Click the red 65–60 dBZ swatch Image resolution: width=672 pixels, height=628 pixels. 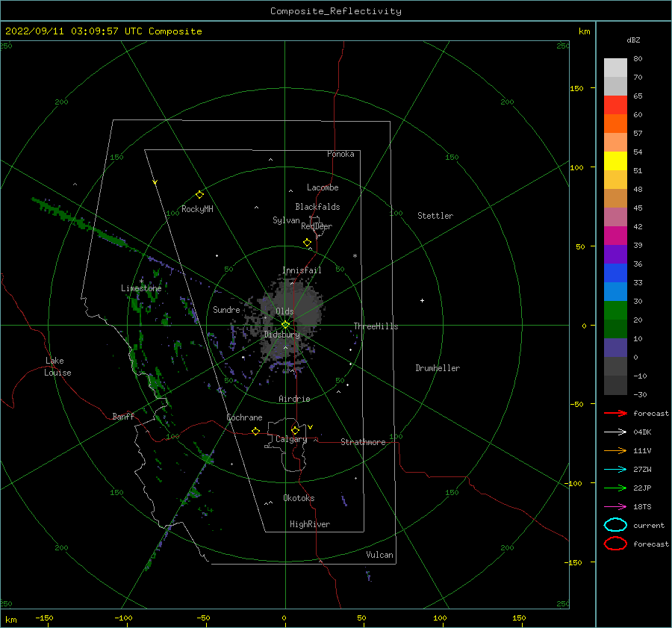point(615,105)
